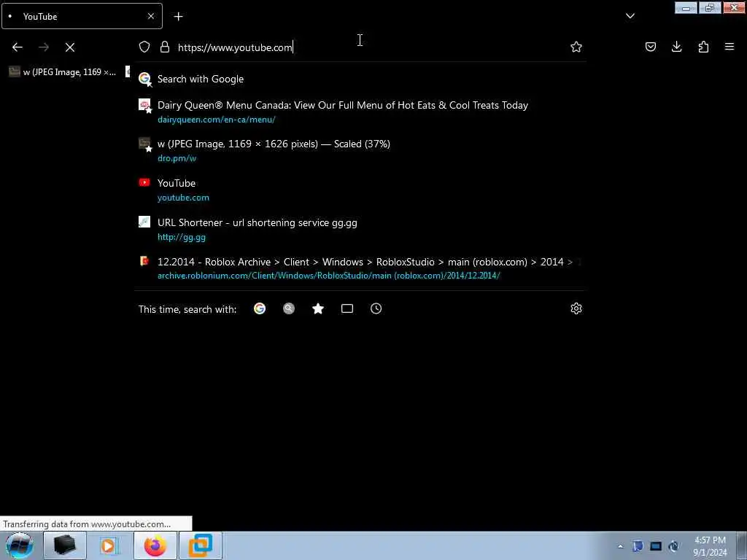Open Firefox hamburger application menu

(x=729, y=47)
